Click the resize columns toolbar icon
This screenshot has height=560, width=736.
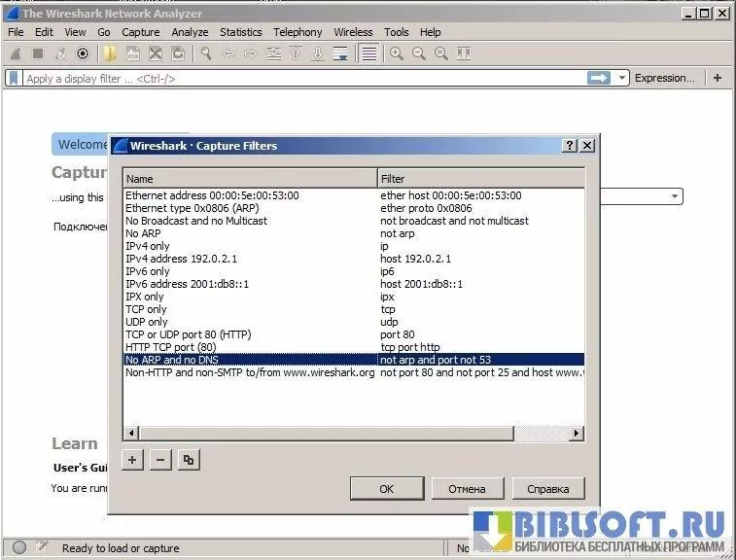(464, 53)
